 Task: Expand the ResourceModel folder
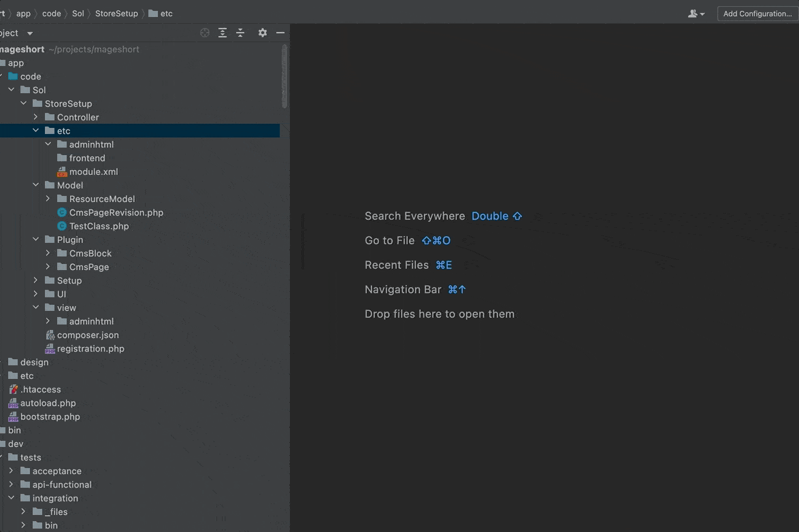tap(48, 199)
